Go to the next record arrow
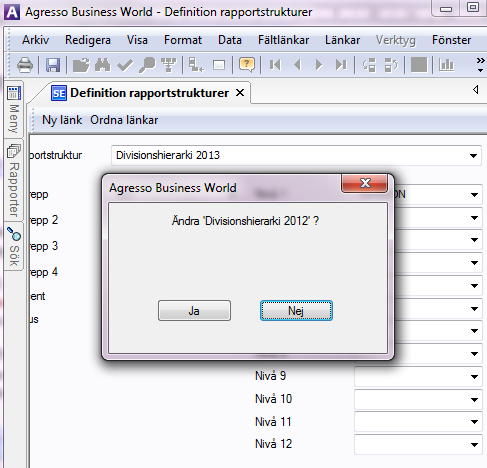This screenshot has height=468, width=487. coord(319,65)
